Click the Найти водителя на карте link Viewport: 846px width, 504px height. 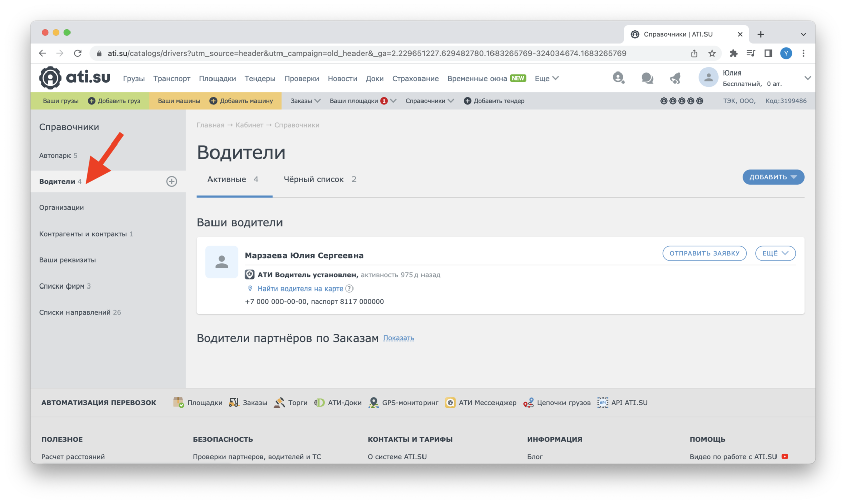coord(301,289)
